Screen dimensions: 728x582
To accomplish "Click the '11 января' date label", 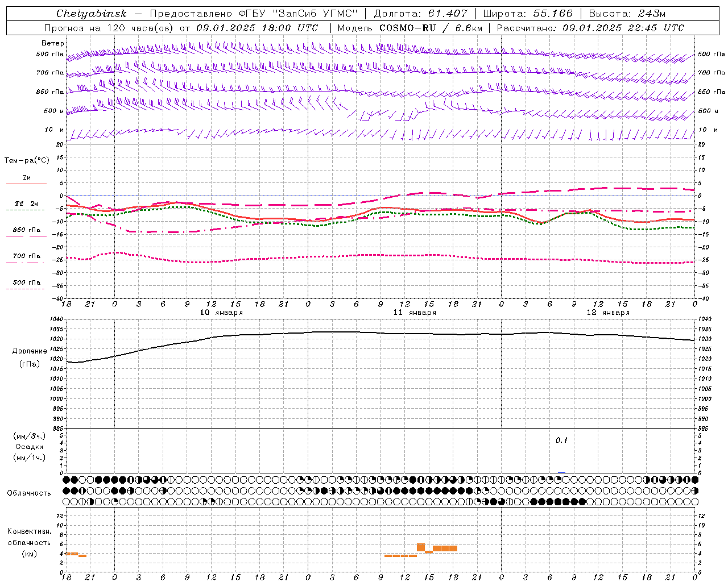I will [x=415, y=313].
